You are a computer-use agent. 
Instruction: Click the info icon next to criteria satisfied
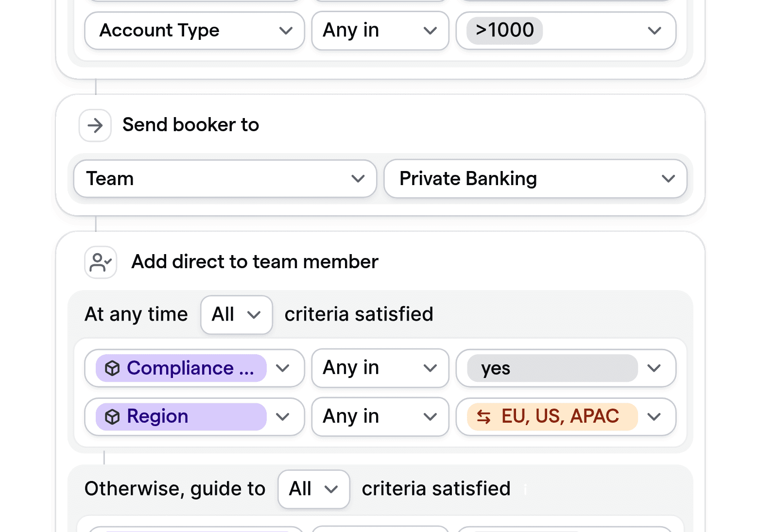tap(525, 490)
